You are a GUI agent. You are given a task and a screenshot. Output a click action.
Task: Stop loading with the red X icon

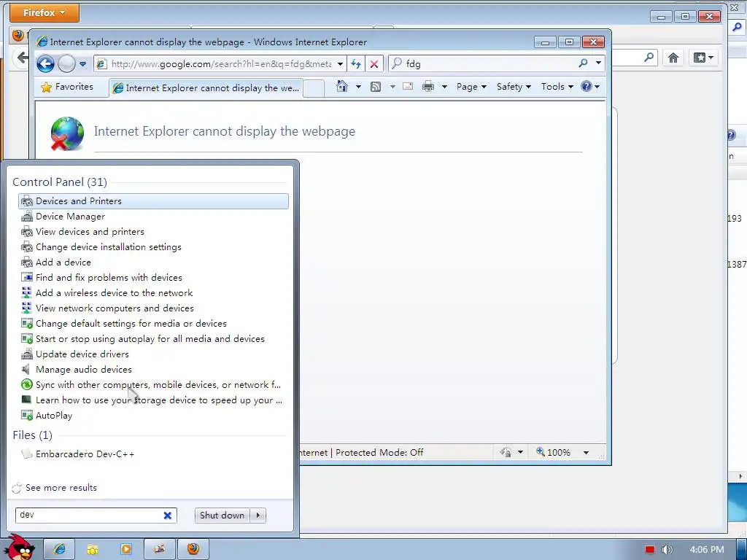374,64
